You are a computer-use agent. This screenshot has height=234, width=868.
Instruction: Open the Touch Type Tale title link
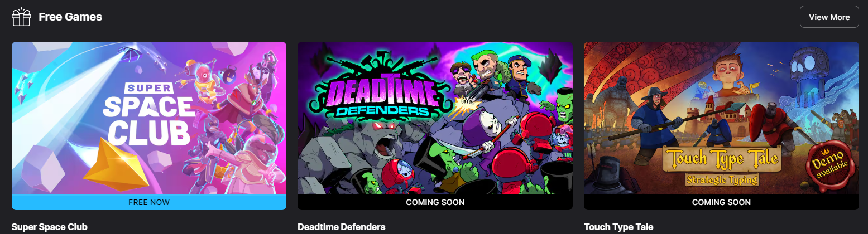[x=618, y=227]
